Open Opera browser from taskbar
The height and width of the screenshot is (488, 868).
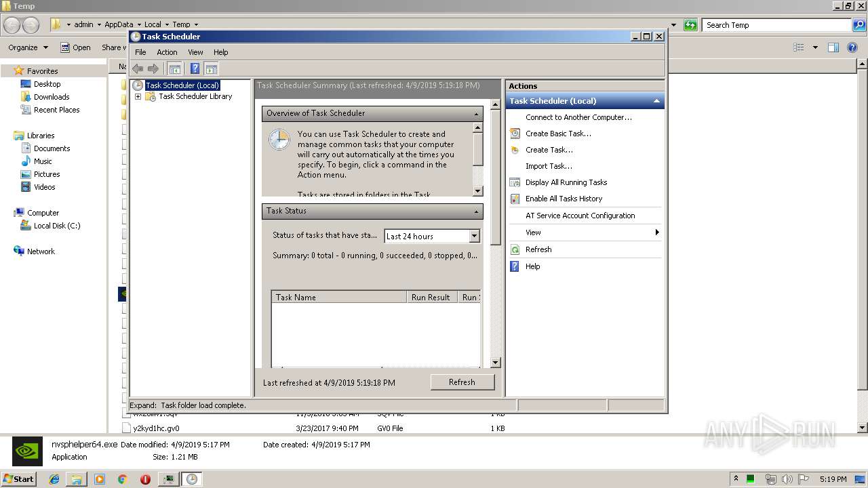point(145,479)
